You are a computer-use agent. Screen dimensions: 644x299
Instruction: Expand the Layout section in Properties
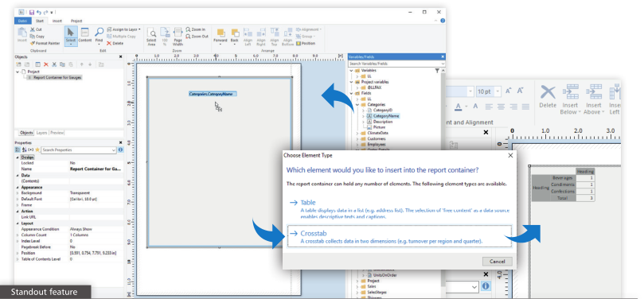tap(18, 223)
